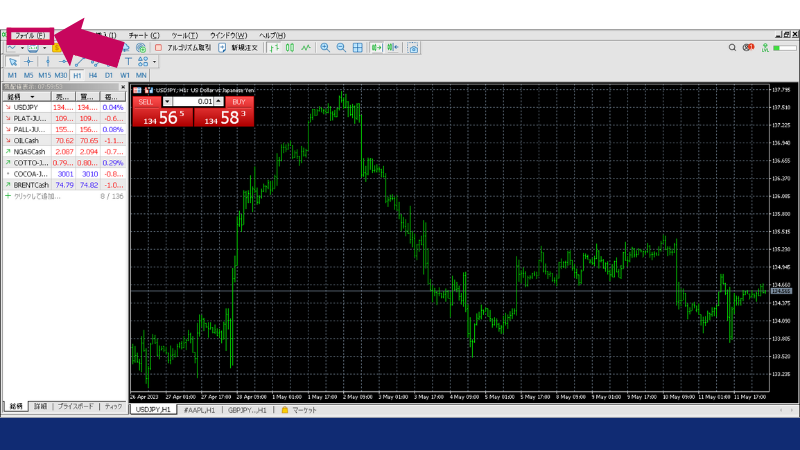
Task: Switch chart to line chart icon
Action: pos(304,47)
